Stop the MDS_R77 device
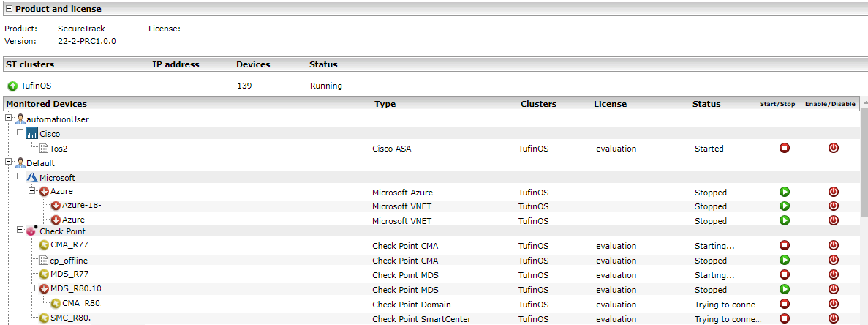 pos(784,274)
